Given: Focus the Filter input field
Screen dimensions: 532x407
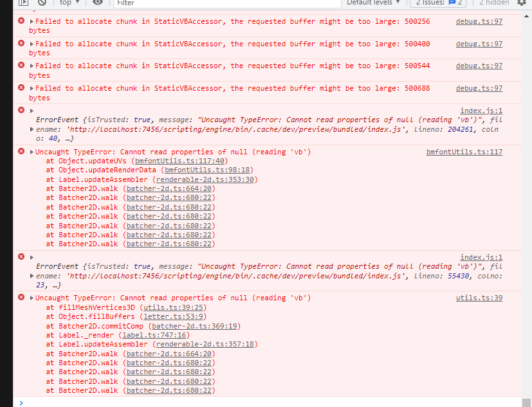Looking at the screenshot, I should [x=227, y=3].
